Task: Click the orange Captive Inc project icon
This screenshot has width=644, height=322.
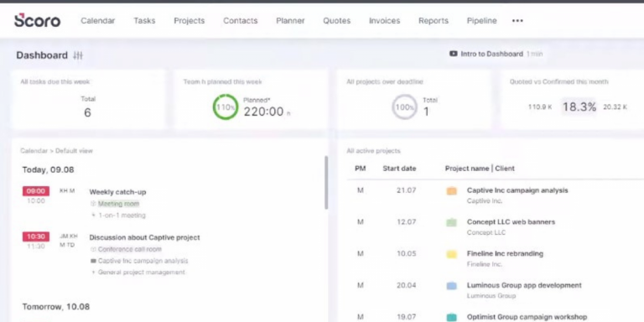Action: 451,190
